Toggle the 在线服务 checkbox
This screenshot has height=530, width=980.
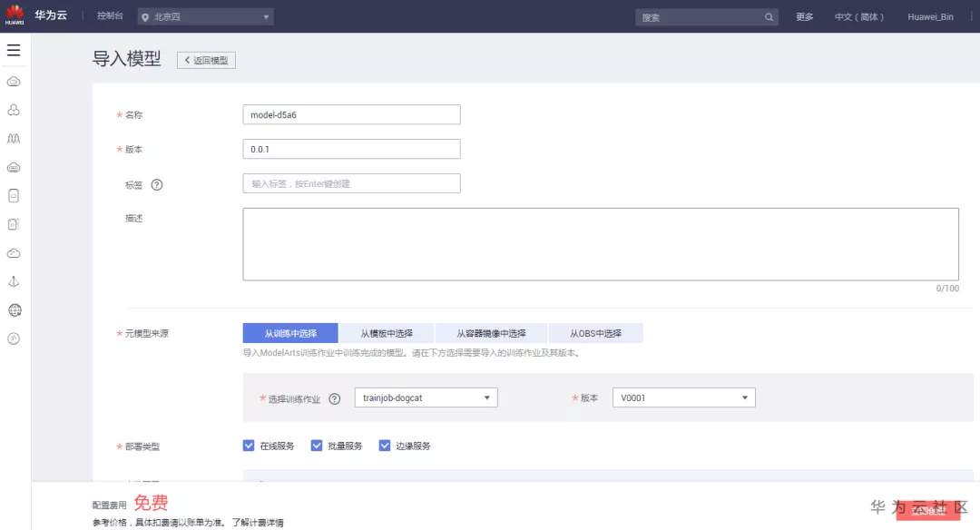249,446
